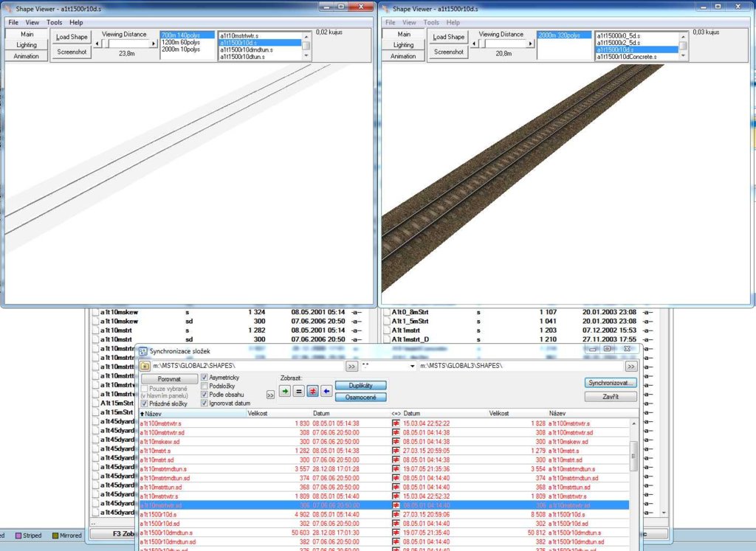Click not-equal icon in a1t100mstrtwtr.s row
This screenshot has width=756, height=551.
pos(396,423)
